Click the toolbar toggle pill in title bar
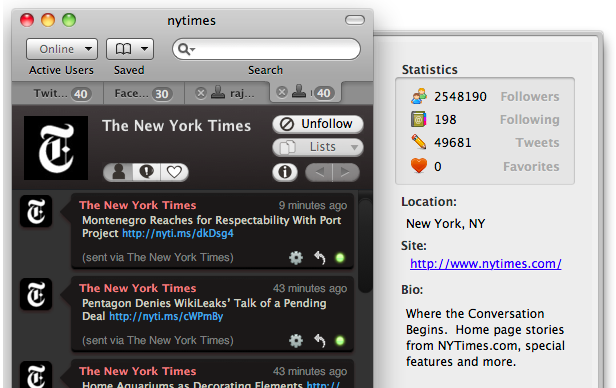Image resolution: width=616 pixels, height=388 pixels. click(x=355, y=20)
